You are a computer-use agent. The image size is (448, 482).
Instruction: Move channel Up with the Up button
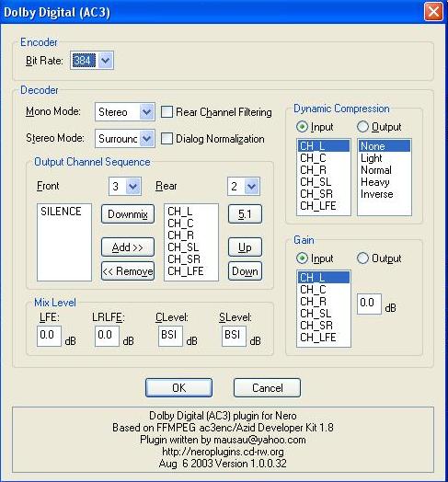245,247
